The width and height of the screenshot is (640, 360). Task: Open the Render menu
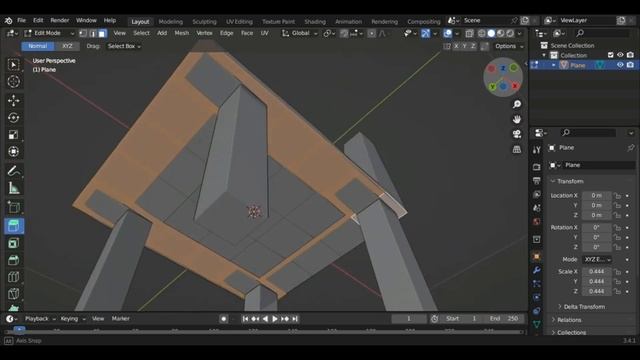[60, 20]
